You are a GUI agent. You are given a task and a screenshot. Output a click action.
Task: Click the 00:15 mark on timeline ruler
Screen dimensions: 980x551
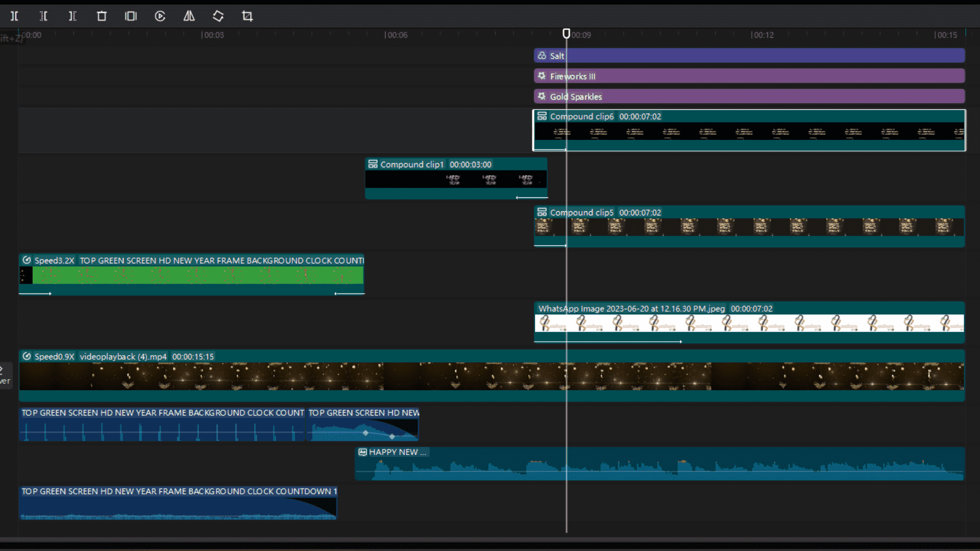946,35
